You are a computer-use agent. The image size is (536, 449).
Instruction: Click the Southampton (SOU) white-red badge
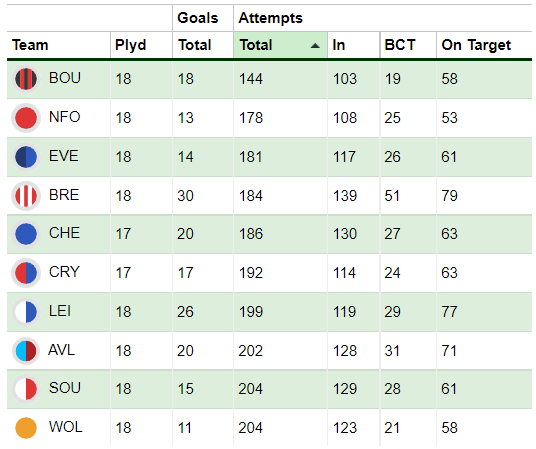point(26,389)
